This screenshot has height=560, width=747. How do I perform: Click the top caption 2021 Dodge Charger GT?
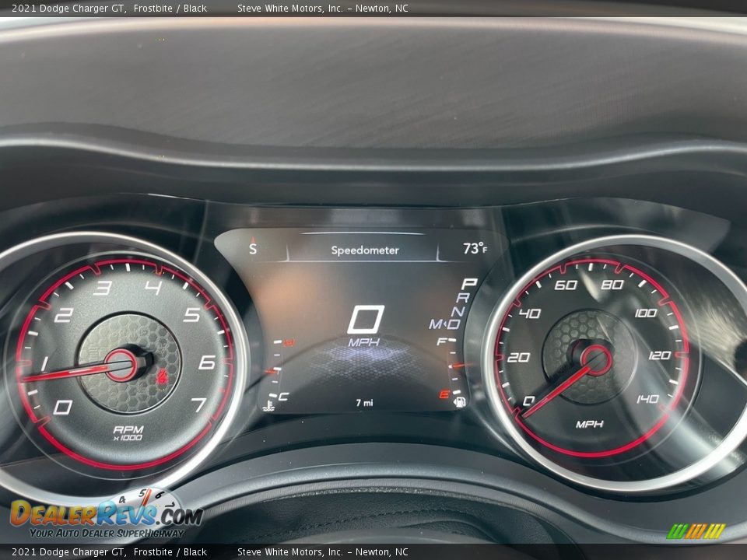tap(68, 8)
